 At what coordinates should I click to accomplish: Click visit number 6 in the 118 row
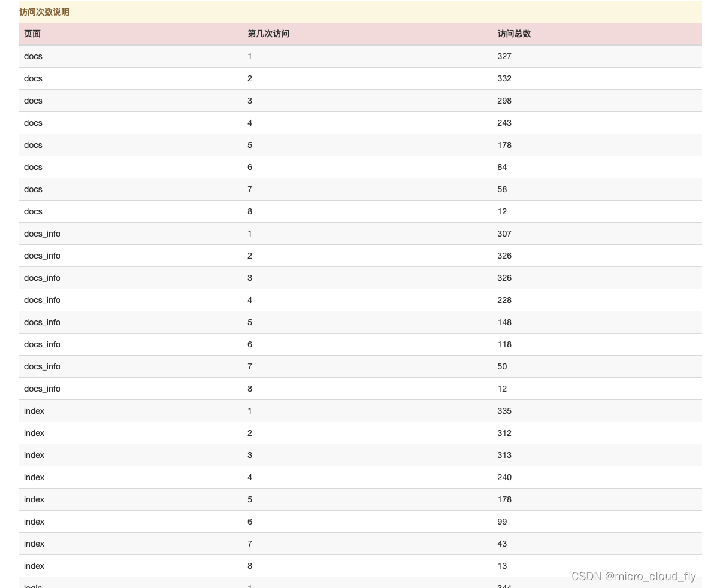pyautogui.click(x=250, y=344)
